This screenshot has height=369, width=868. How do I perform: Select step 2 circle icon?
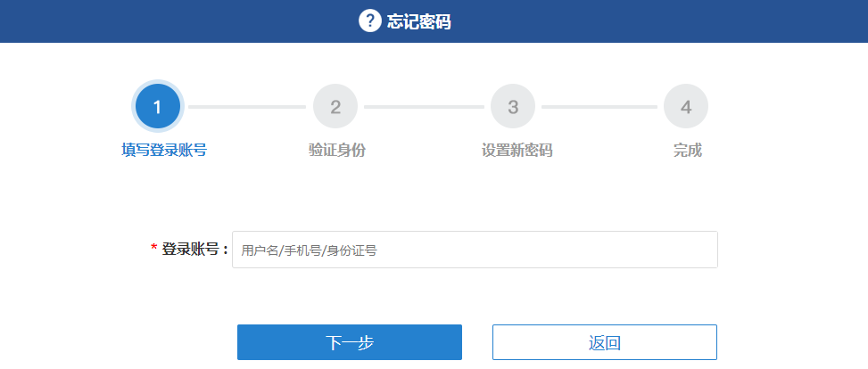(335, 106)
